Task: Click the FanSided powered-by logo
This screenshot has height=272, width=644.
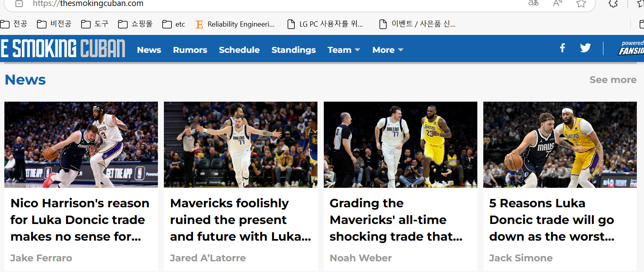Action: (631, 48)
